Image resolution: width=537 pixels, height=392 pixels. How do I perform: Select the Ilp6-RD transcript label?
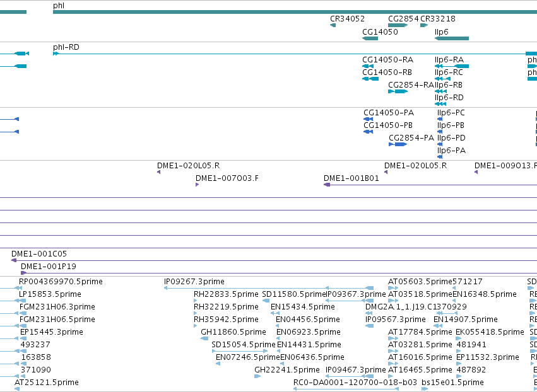pos(449,98)
